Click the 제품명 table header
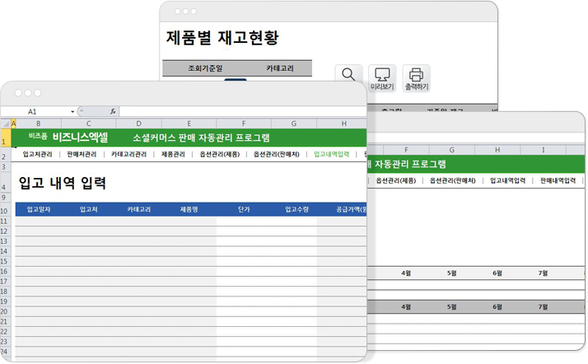Screen dimensions: 588x364 (x=189, y=209)
